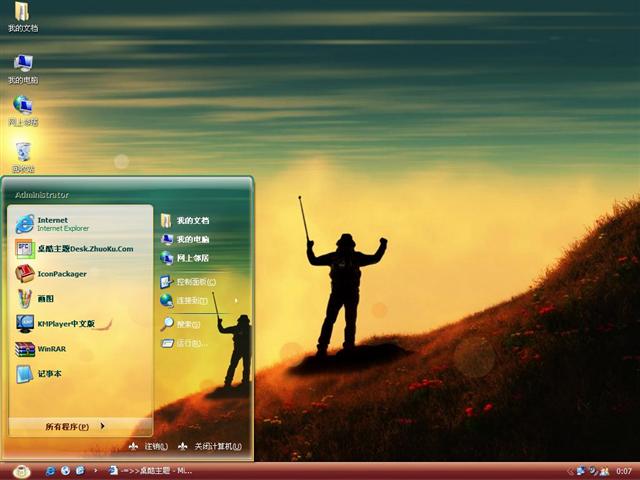Expand 所有程序 (All Programs) list
This screenshot has width=640, height=480.
(x=74, y=426)
